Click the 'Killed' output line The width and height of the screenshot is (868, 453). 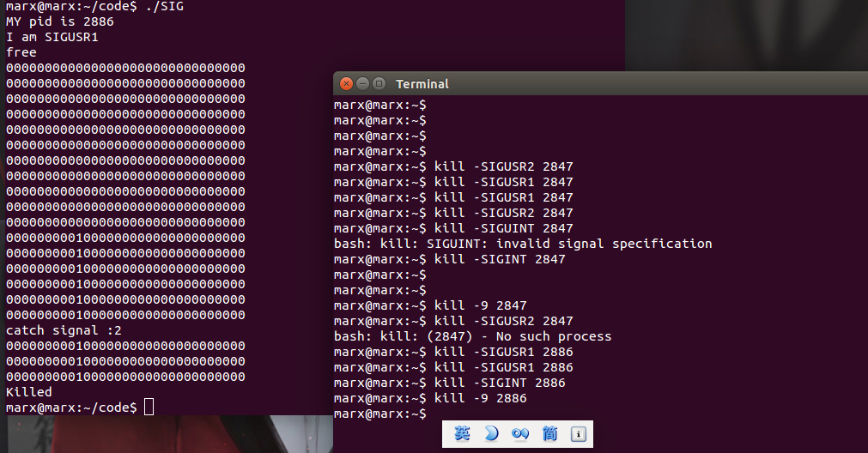click(x=29, y=392)
